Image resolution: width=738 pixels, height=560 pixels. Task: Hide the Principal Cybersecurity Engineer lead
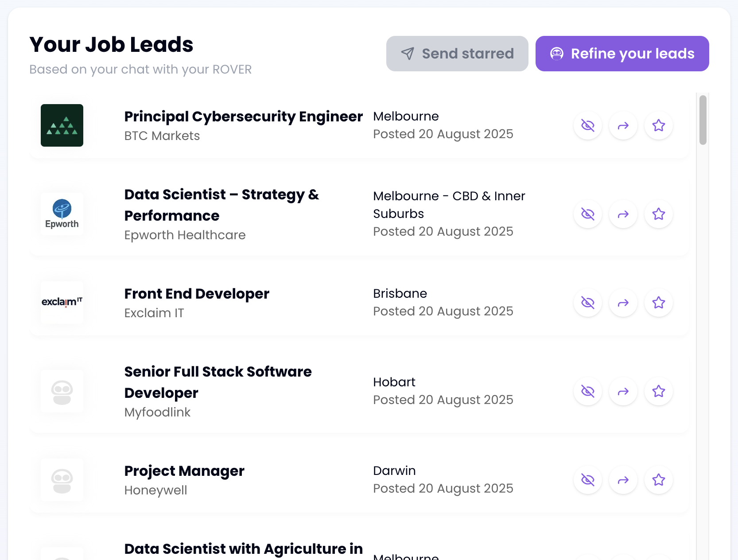587,125
